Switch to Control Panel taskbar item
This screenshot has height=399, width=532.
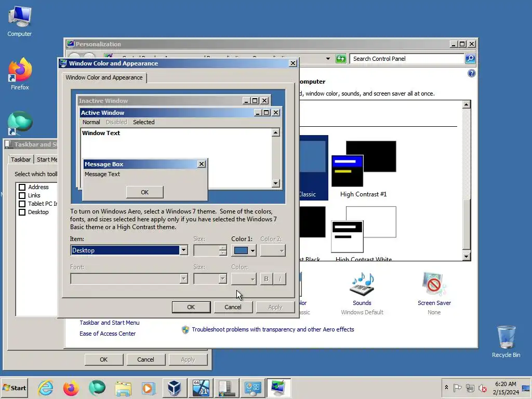pos(253,388)
